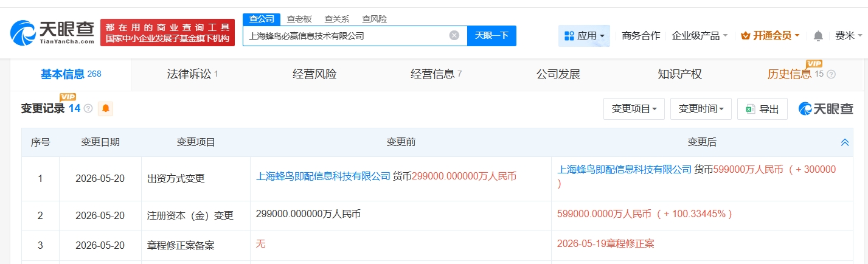Open the 基本信息 268 tab
Image resolution: width=868 pixels, height=264 pixels.
[71, 74]
